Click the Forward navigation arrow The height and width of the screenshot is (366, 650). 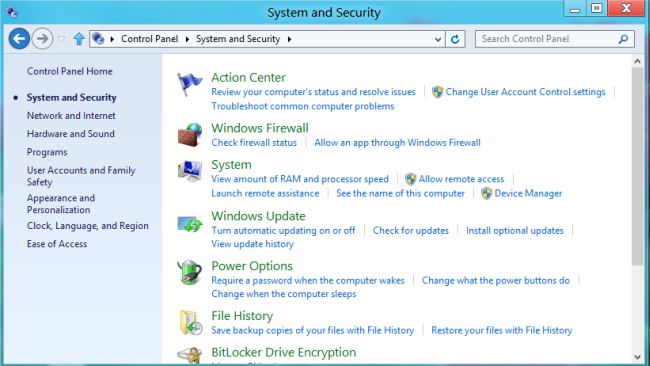[42, 39]
